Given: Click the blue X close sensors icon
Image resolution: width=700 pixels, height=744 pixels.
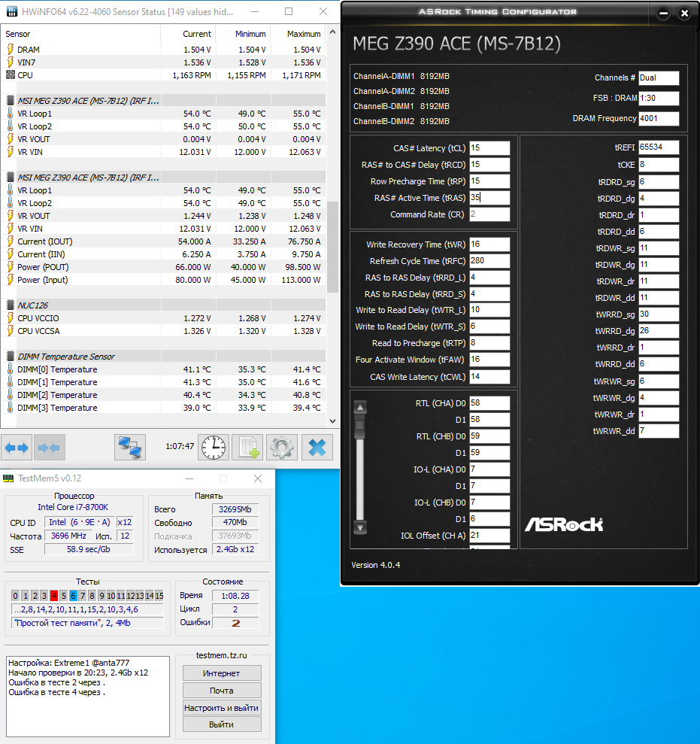Looking at the screenshot, I should pyautogui.click(x=317, y=447).
